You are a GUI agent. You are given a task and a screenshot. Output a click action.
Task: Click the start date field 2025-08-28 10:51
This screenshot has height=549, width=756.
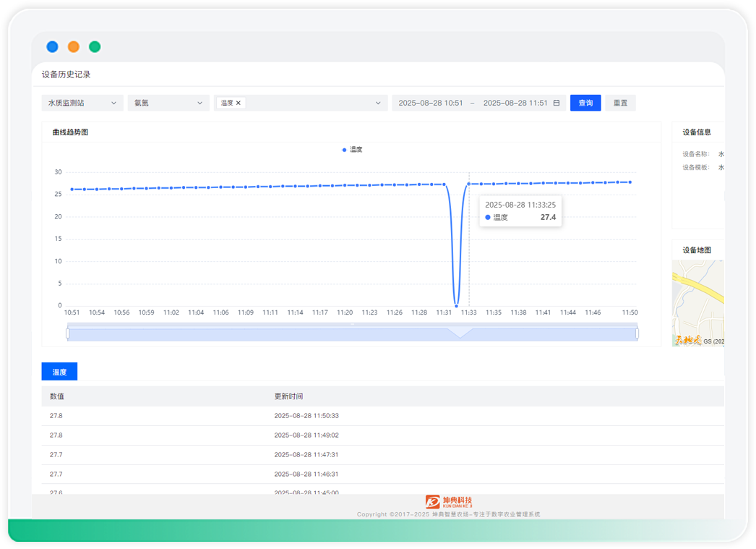[x=431, y=103]
